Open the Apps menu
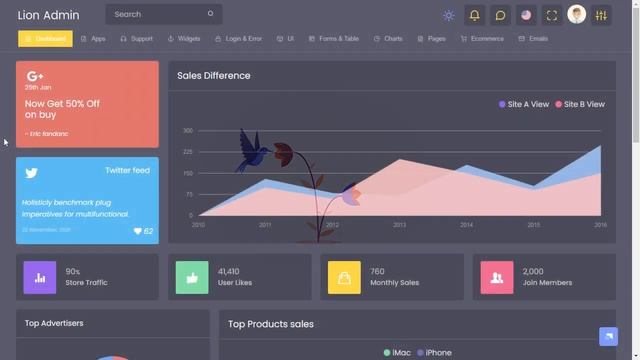Image resolution: width=640 pixels, height=360 pixels. 93,39
